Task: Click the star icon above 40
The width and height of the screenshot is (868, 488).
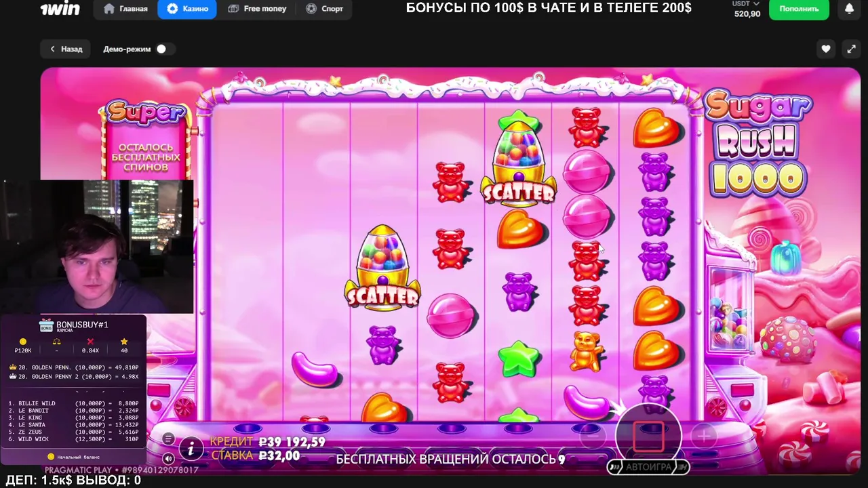Action: click(x=123, y=342)
